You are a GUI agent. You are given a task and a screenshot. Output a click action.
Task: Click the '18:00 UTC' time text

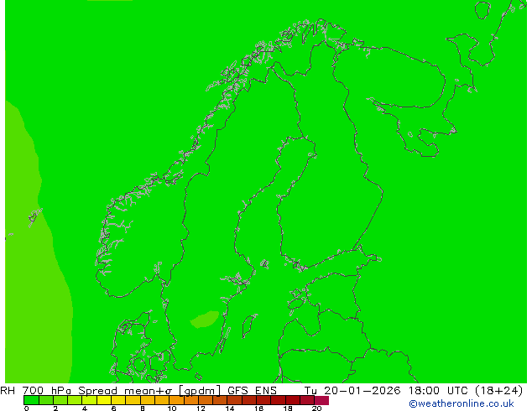tap(439, 391)
